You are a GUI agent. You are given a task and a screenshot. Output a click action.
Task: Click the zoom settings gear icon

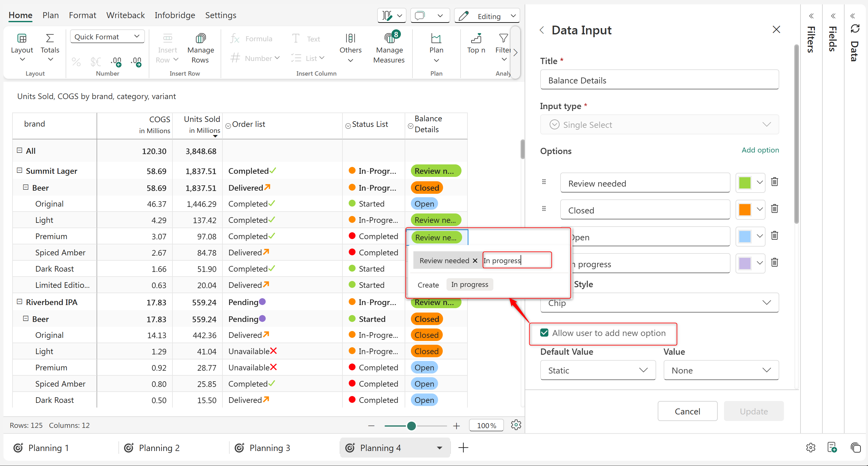click(x=516, y=425)
